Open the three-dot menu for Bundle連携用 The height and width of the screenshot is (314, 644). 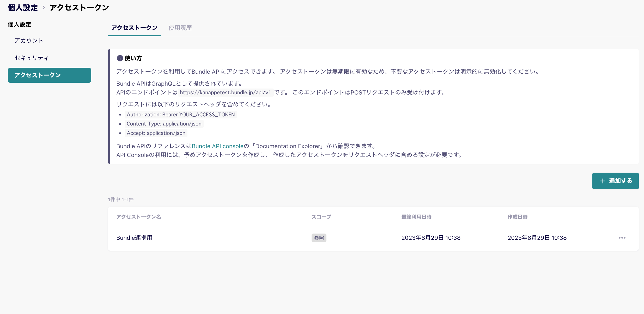(x=622, y=238)
